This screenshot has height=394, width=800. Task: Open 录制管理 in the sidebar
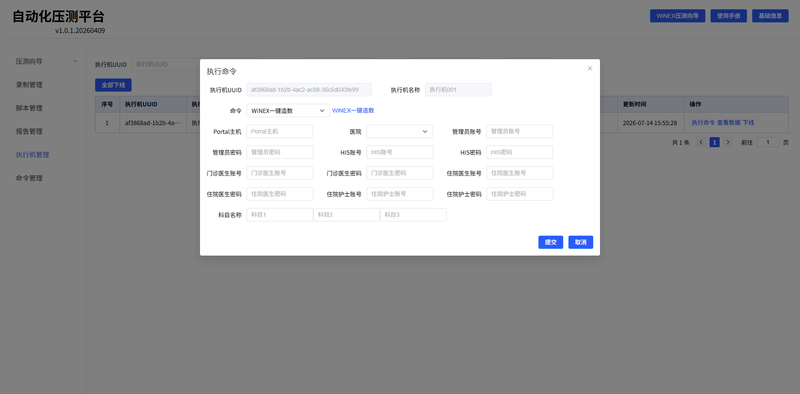[29, 85]
